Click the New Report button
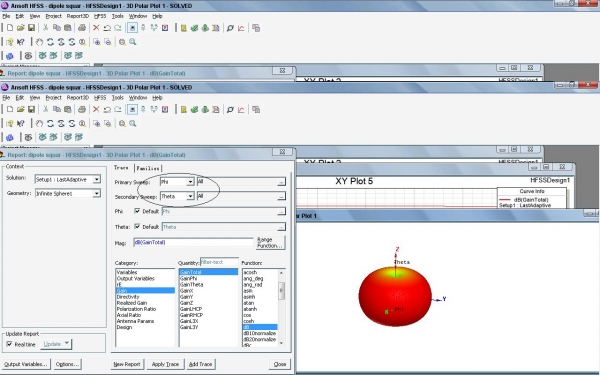This screenshot has height=375, width=600. pyautogui.click(x=127, y=364)
